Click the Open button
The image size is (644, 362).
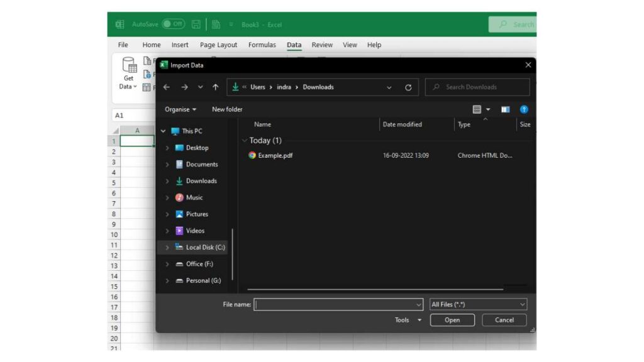click(452, 320)
